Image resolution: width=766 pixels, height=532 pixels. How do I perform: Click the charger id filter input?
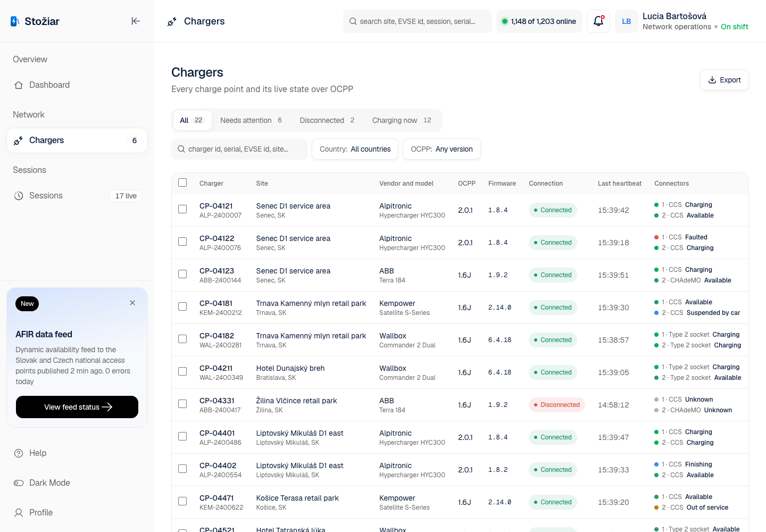(239, 149)
